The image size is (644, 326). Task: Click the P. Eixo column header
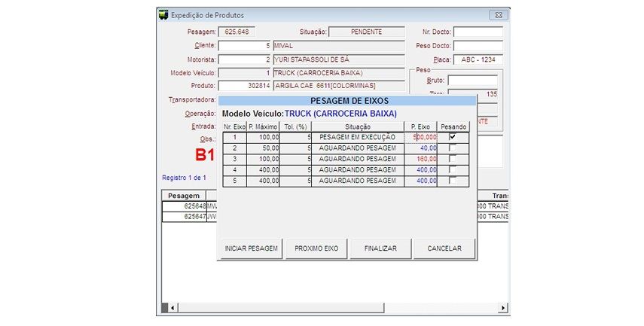(420, 126)
